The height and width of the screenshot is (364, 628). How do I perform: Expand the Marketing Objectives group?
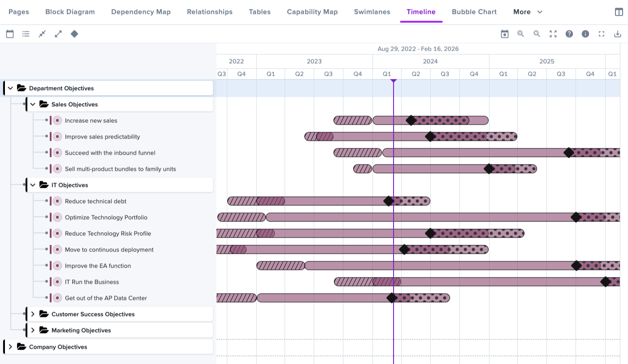point(33,330)
